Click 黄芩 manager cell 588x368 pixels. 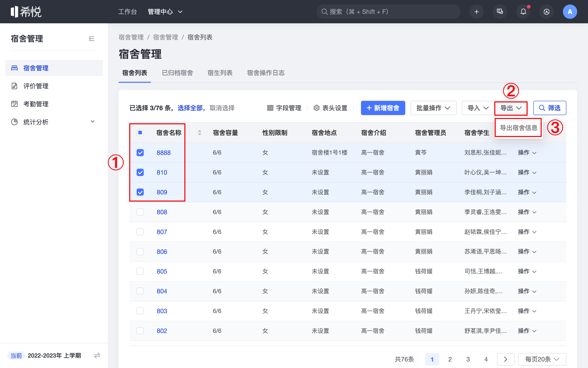coord(421,153)
